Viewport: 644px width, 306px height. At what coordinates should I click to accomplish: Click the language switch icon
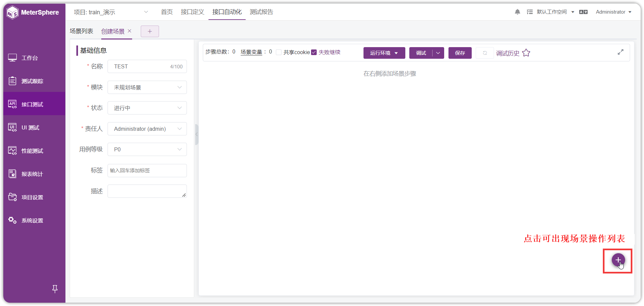(583, 12)
